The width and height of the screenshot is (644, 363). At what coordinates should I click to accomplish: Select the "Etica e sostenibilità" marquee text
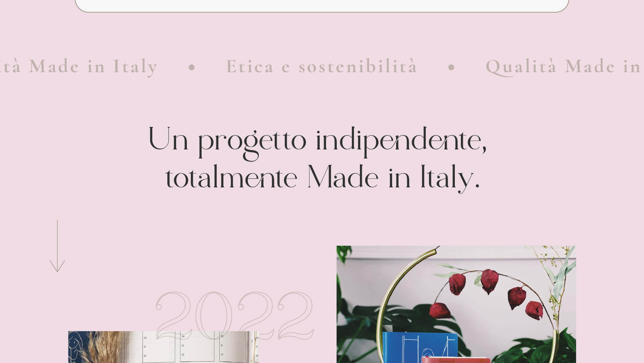click(322, 66)
